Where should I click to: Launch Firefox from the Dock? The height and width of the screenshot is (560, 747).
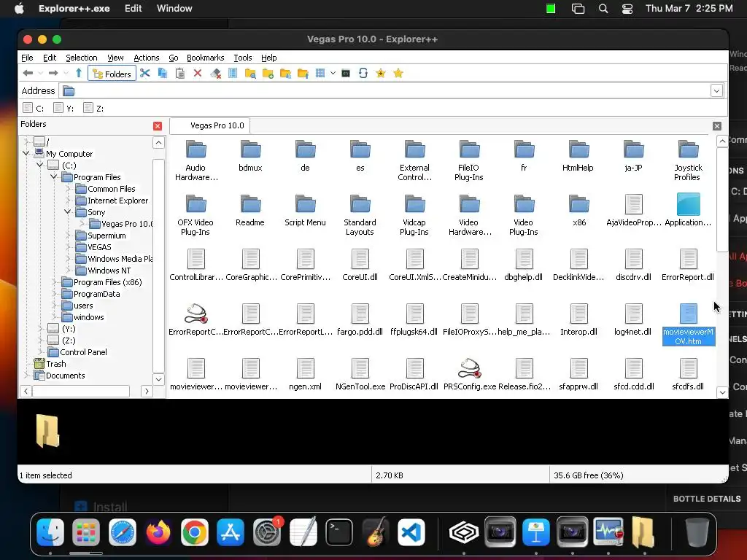[158, 532]
